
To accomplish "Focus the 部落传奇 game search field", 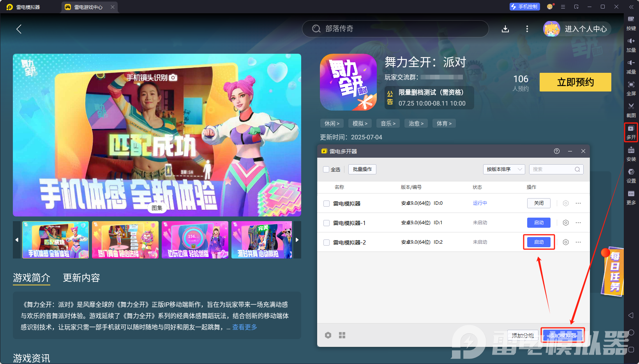I will pyautogui.click(x=395, y=29).
